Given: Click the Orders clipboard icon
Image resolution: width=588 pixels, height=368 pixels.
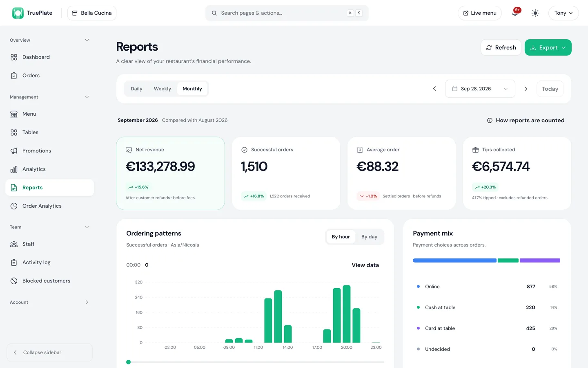Looking at the screenshot, I should point(14,76).
